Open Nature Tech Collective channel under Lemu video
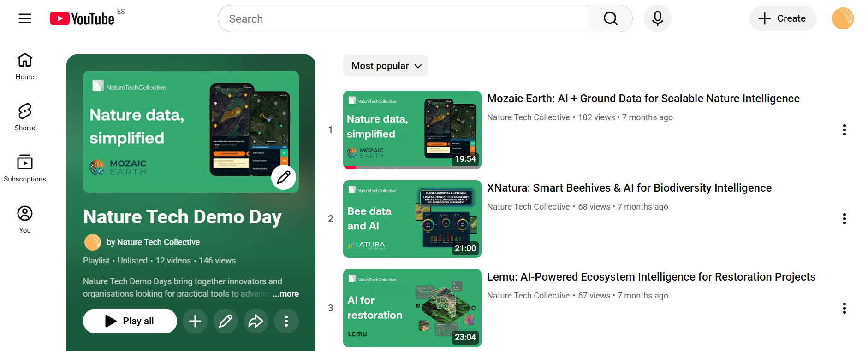 [x=528, y=296]
